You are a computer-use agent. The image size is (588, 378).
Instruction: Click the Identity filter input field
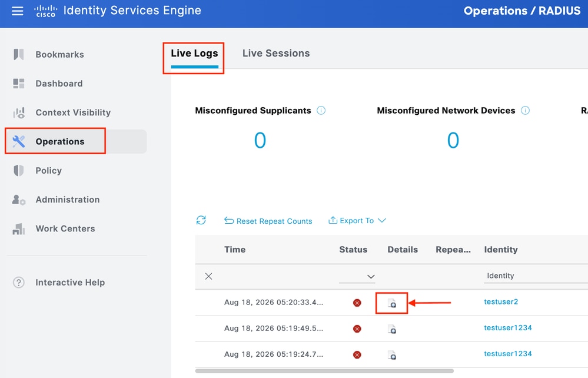[x=536, y=276]
